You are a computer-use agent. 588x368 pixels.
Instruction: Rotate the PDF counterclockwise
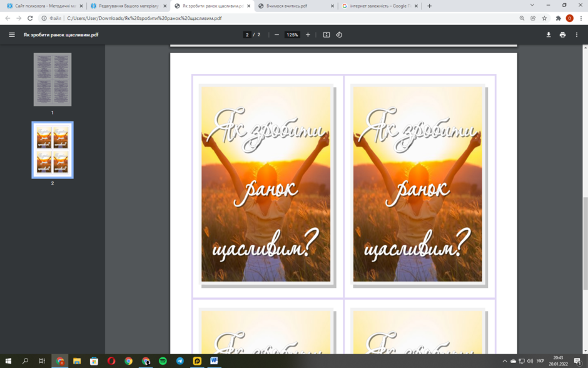tap(339, 35)
